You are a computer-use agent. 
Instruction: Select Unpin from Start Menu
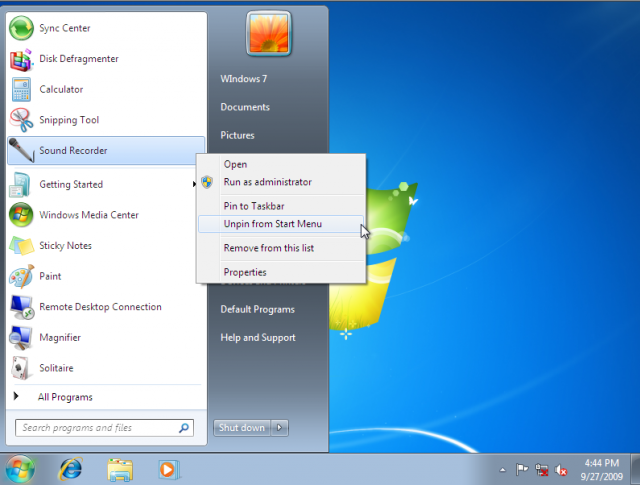(x=281, y=224)
